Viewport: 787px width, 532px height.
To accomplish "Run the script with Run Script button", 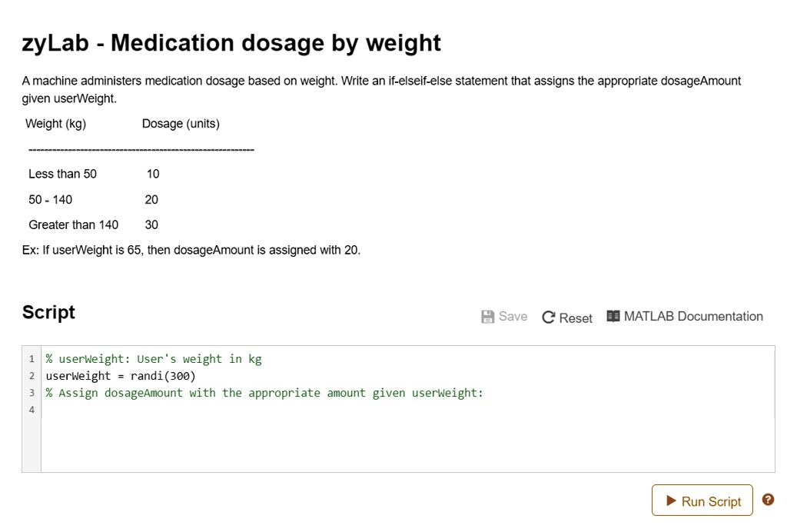I will pyautogui.click(x=702, y=500).
